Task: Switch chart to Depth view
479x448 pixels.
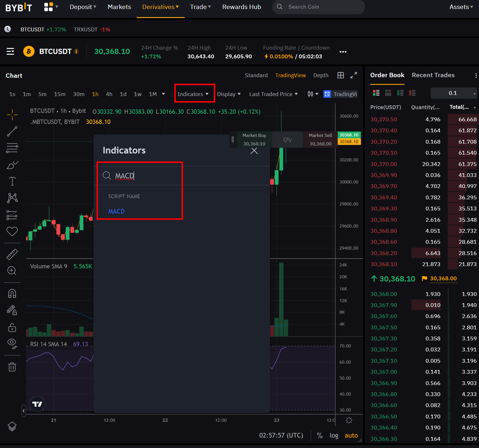Action: coord(321,75)
